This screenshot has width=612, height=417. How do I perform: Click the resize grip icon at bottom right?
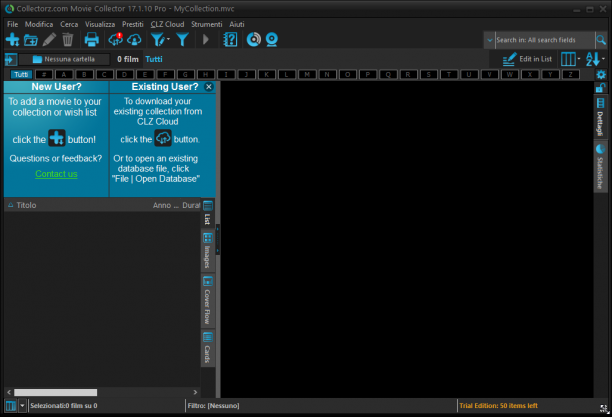604,408
